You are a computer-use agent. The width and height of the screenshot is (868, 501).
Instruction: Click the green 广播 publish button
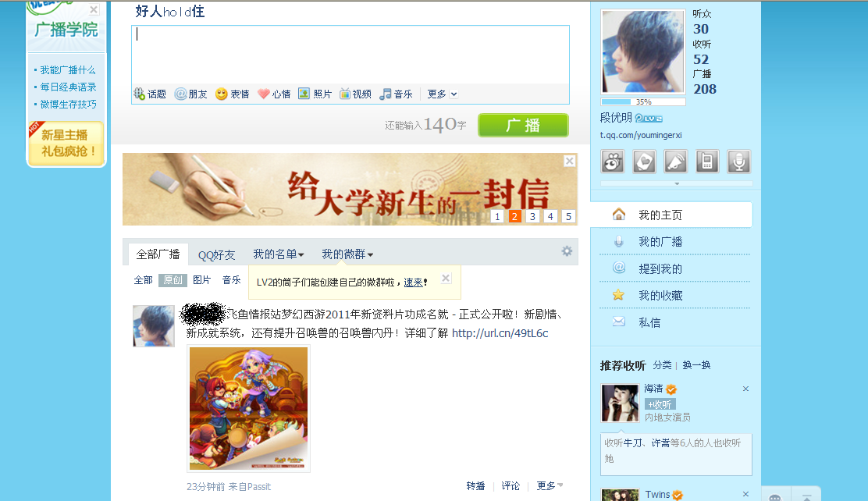tap(523, 125)
